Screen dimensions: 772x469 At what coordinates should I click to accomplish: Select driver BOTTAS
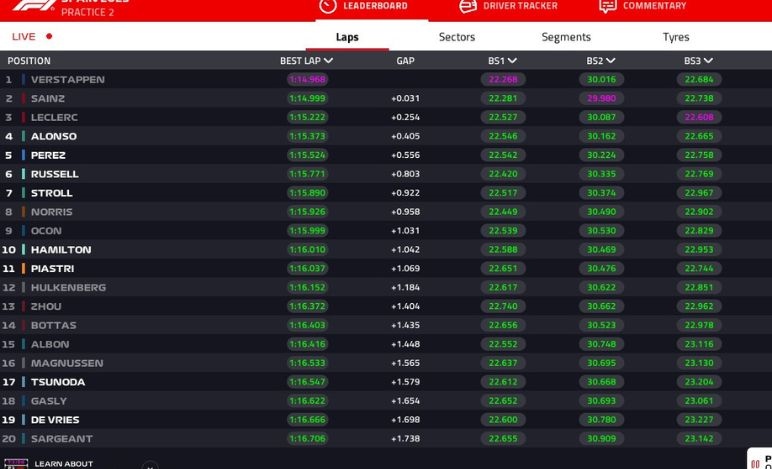click(53, 325)
